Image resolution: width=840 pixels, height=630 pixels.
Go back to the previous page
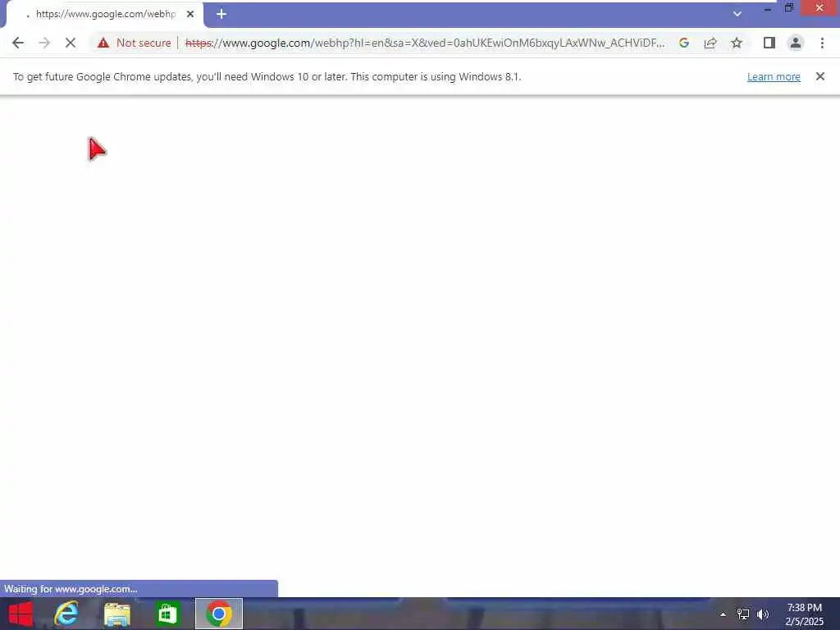pos(18,43)
